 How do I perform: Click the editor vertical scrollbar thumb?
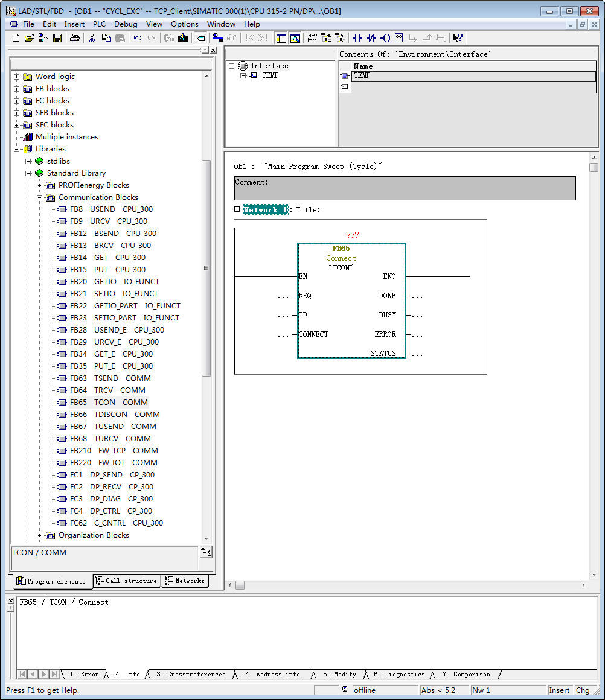[x=594, y=167]
